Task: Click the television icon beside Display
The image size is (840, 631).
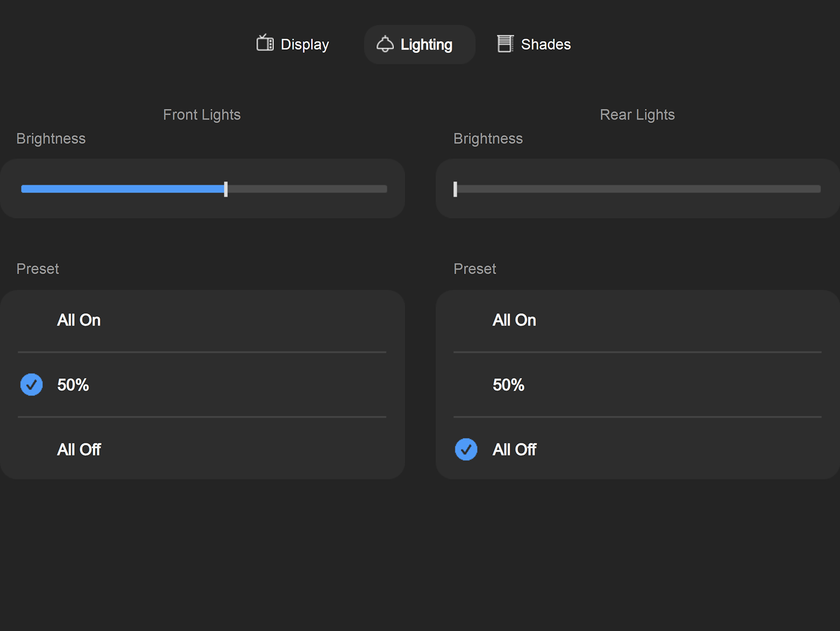Action: [265, 43]
